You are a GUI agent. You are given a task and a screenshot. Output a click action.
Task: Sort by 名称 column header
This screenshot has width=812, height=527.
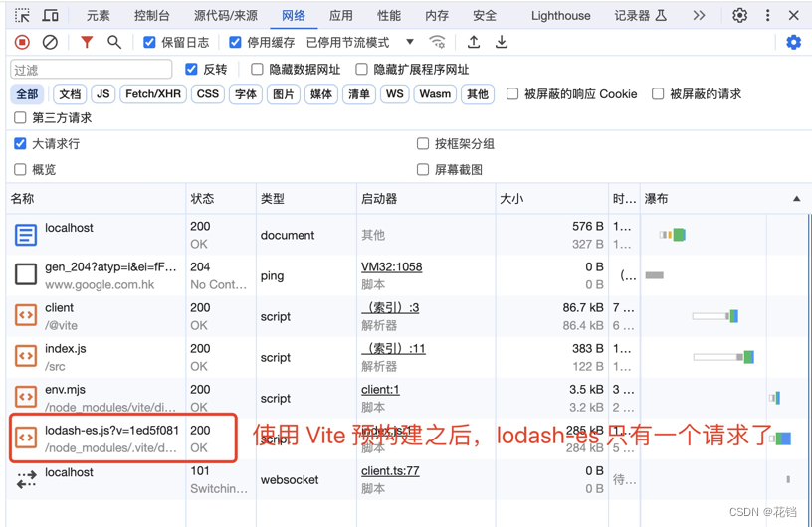coord(97,198)
